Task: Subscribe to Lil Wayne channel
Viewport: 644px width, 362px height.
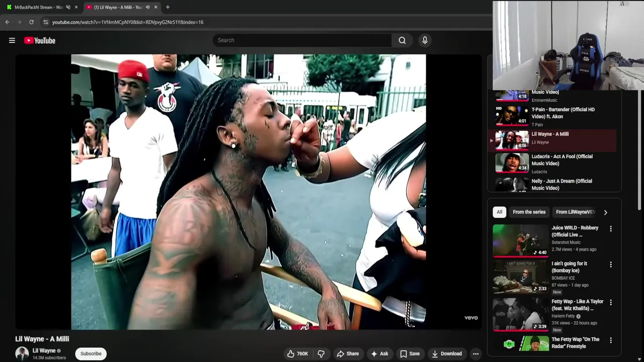Action: (x=91, y=353)
